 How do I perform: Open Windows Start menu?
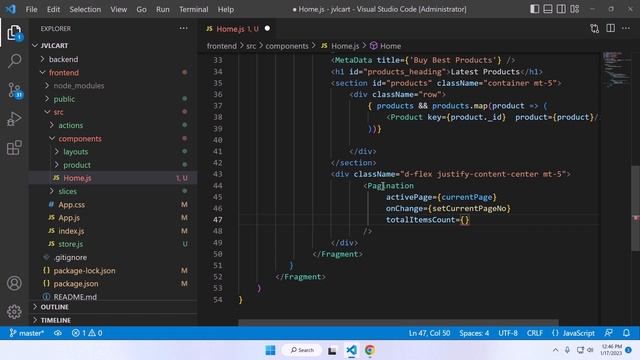[270, 350]
